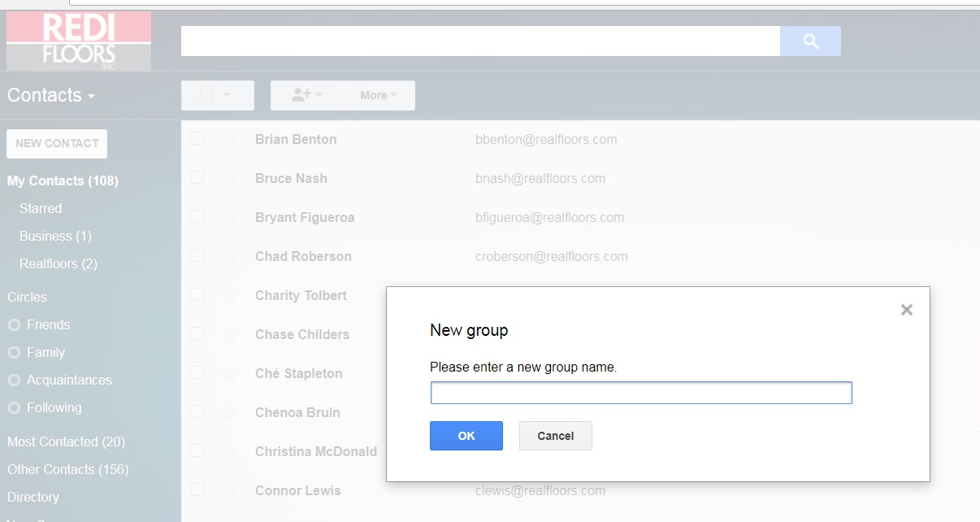
Task: Tick the checkbox for Bryant Figueroa
Action: tap(197, 216)
